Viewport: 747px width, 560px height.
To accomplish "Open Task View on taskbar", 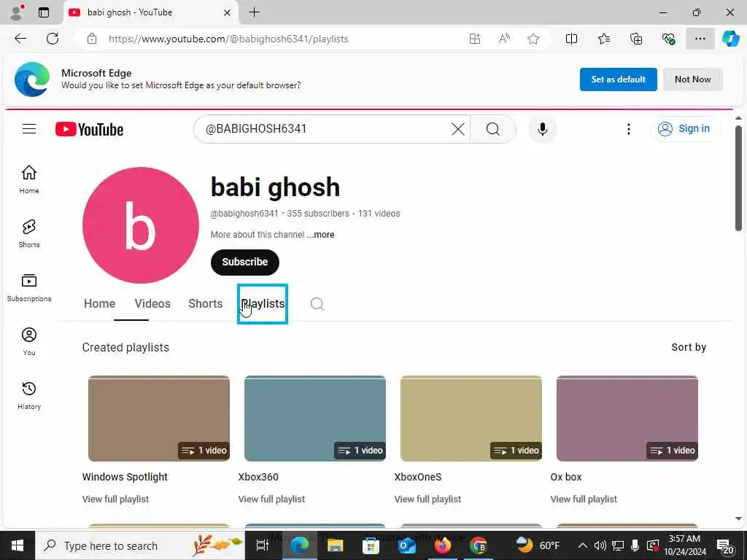I will click(x=263, y=545).
